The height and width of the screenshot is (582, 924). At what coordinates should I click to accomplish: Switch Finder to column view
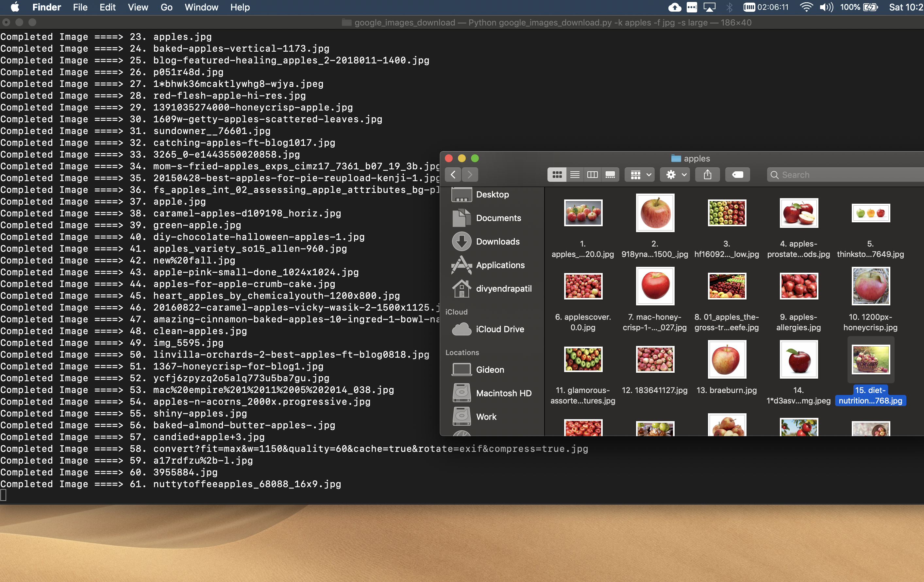pos(592,175)
